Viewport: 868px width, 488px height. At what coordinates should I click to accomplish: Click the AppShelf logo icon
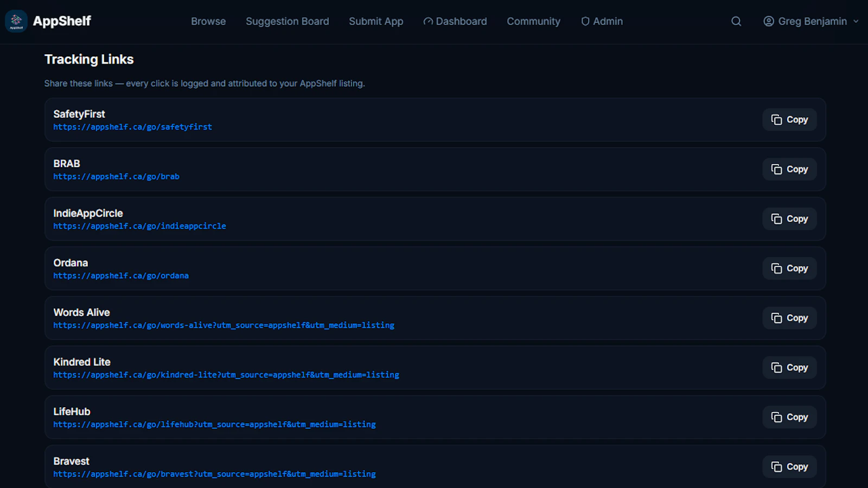click(16, 21)
